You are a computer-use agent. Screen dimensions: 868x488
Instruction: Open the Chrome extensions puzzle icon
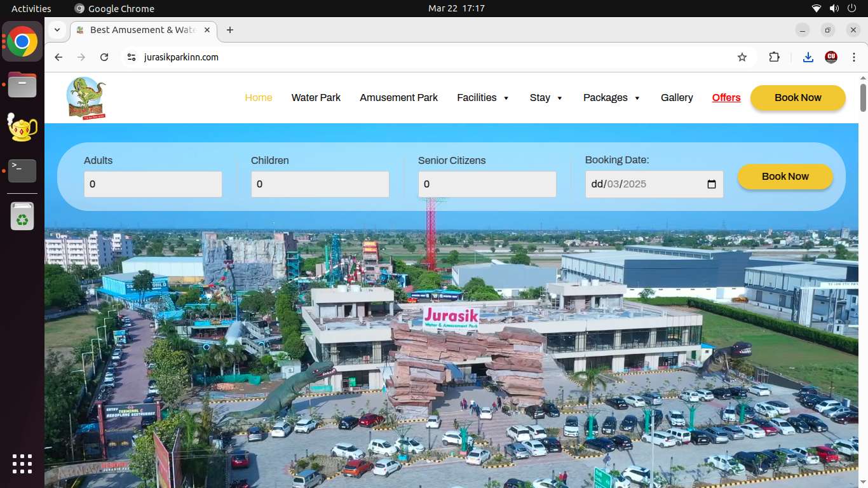click(x=774, y=57)
